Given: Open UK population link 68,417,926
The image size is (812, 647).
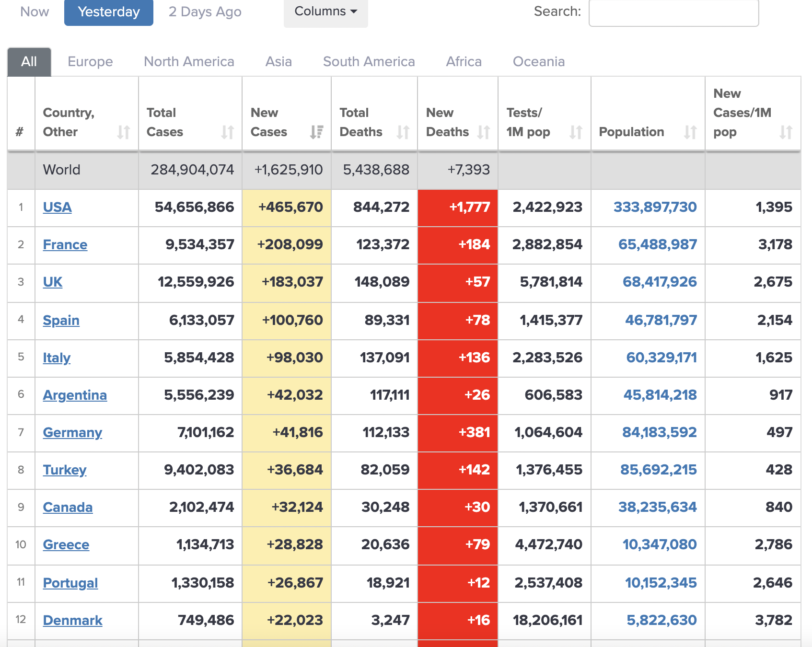Looking at the screenshot, I should pos(660,282).
